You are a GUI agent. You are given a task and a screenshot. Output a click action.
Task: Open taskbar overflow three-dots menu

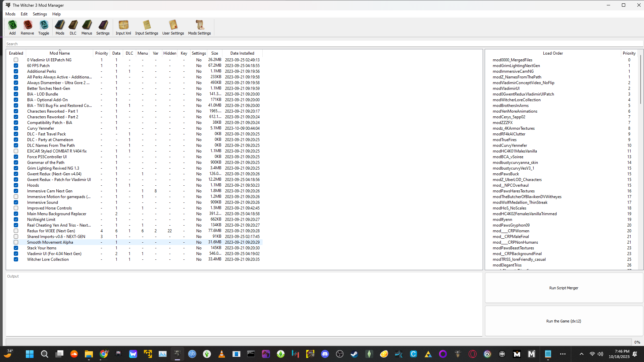tap(562, 354)
